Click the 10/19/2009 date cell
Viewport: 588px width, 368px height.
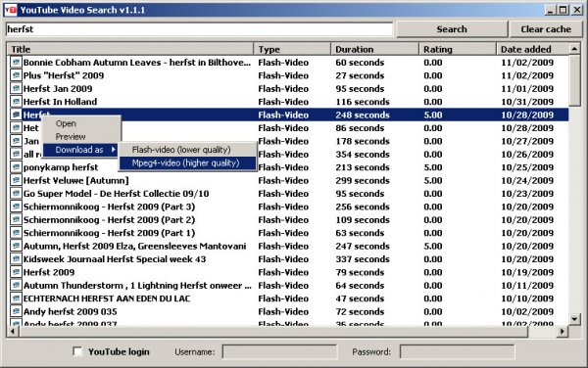[527, 272]
